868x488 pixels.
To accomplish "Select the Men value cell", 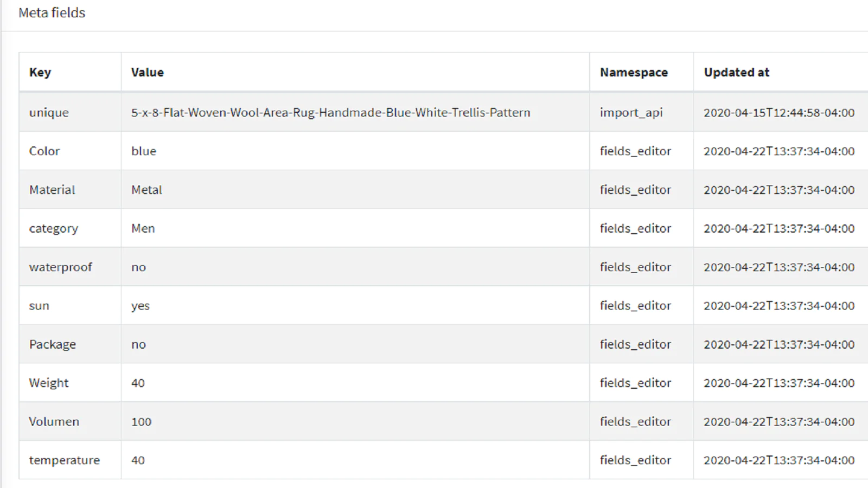I will click(143, 229).
